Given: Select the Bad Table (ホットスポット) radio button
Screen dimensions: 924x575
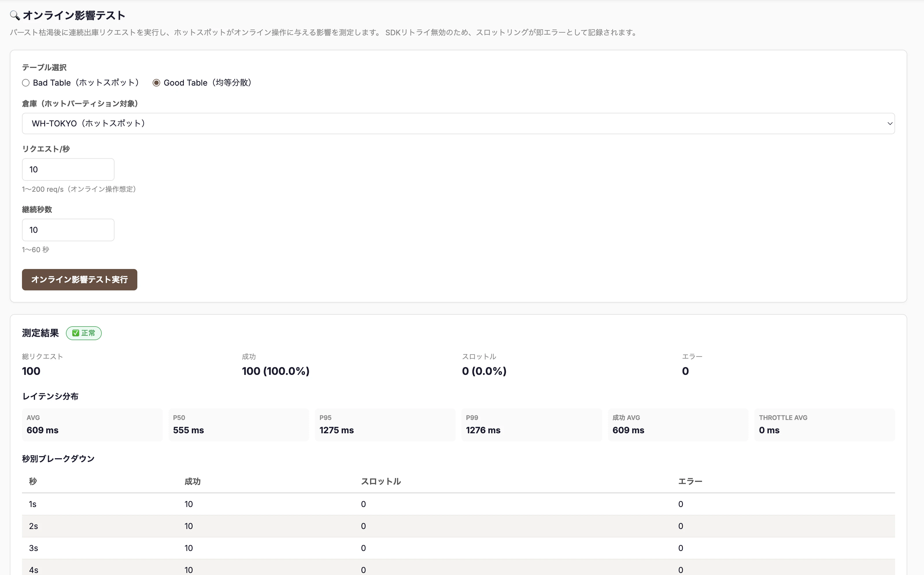Looking at the screenshot, I should point(26,83).
